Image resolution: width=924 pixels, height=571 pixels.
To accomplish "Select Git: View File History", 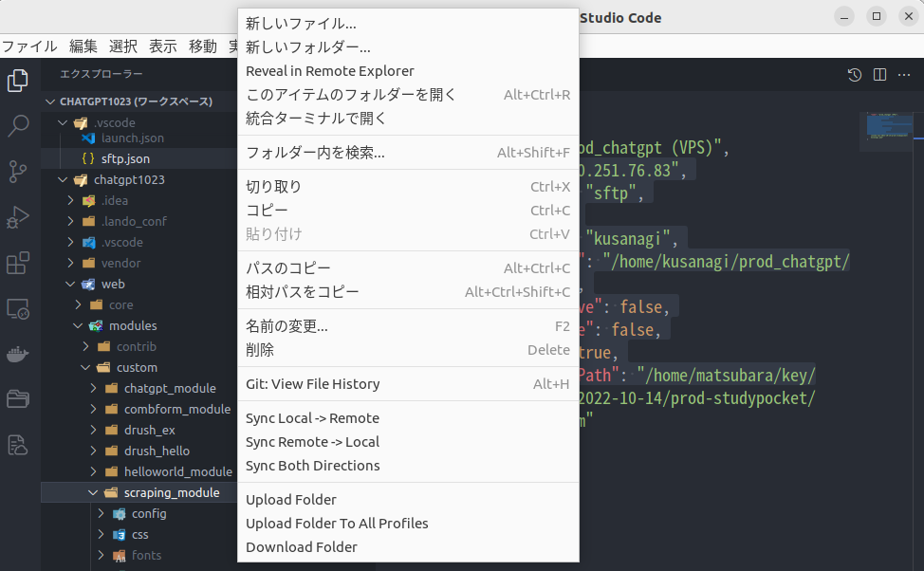I will click(408, 384).
